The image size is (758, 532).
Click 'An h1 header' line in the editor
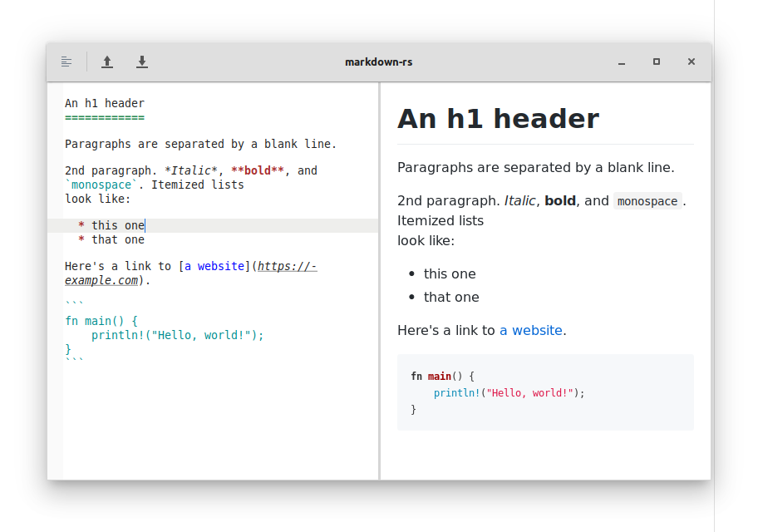point(105,103)
